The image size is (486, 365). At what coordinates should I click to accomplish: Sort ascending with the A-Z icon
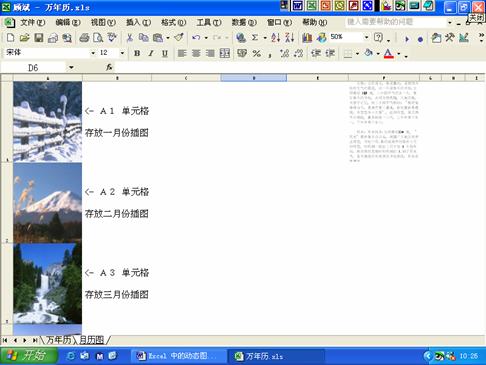(275, 38)
